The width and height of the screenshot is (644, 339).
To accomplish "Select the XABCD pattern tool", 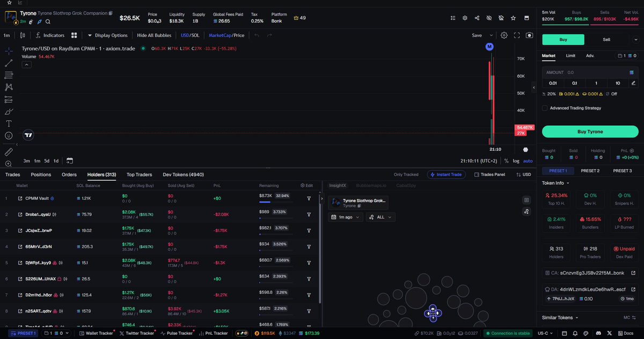I will (9, 87).
